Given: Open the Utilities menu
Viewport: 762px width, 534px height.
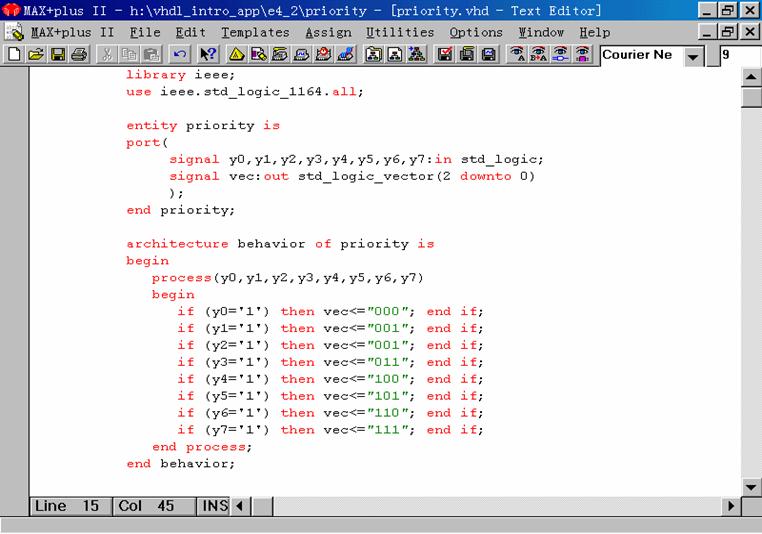Looking at the screenshot, I should coord(400,33).
